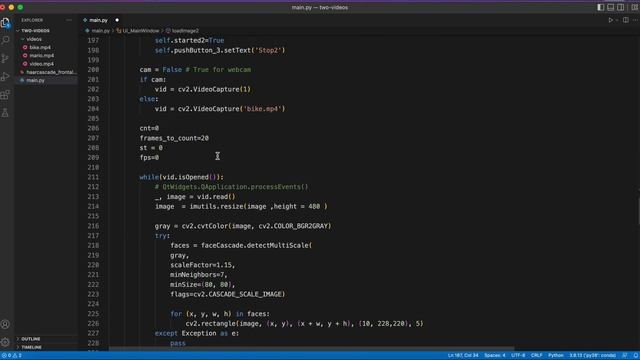The width and height of the screenshot is (640, 360).
Task: Toggle the bottom panel layout icon
Action: (611, 7)
